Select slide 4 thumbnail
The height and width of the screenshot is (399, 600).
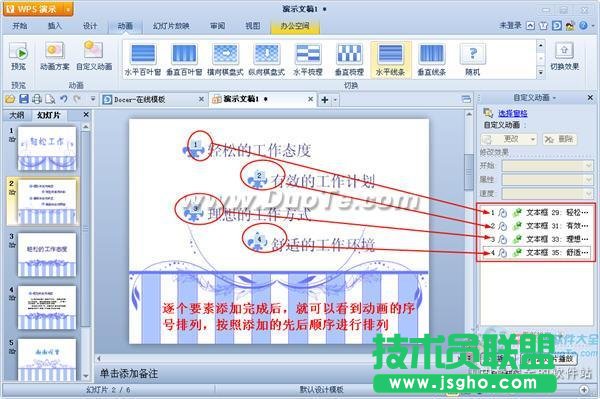(47, 308)
